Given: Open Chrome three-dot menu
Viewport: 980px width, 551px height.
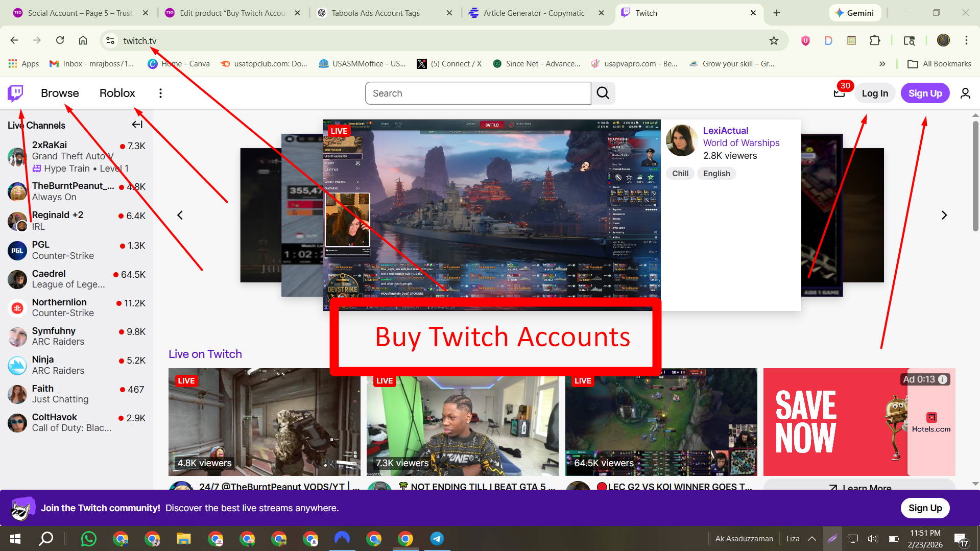Looking at the screenshot, I should click(x=966, y=40).
